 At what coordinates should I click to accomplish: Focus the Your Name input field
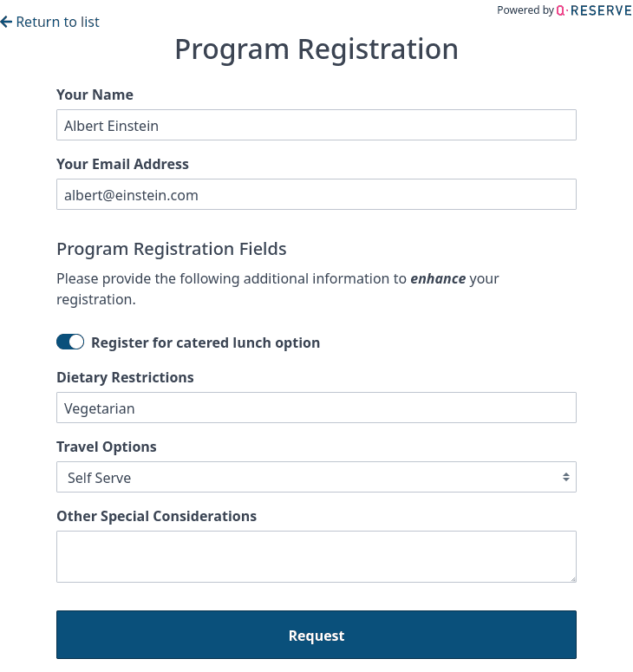tap(316, 125)
